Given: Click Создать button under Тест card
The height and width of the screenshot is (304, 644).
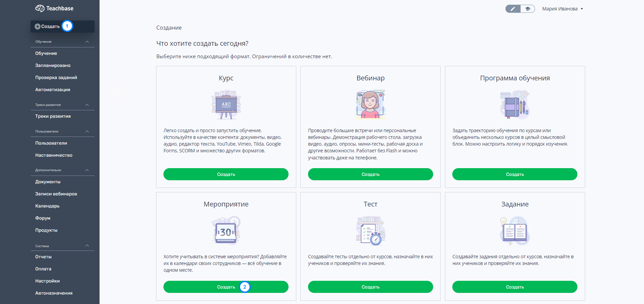Looking at the screenshot, I should [x=371, y=287].
